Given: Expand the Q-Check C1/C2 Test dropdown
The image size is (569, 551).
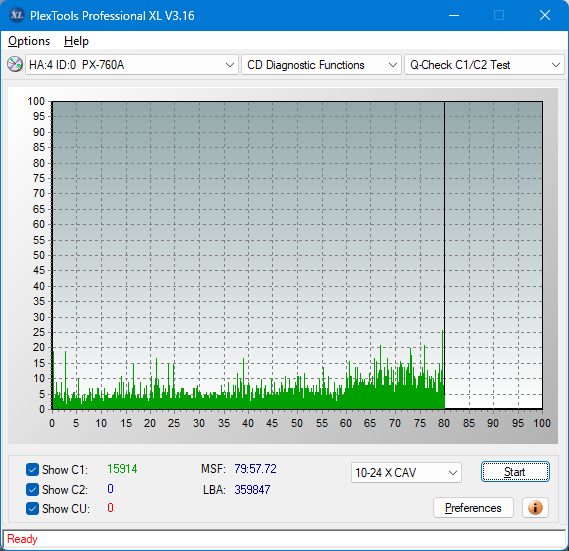Looking at the screenshot, I should [484, 65].
